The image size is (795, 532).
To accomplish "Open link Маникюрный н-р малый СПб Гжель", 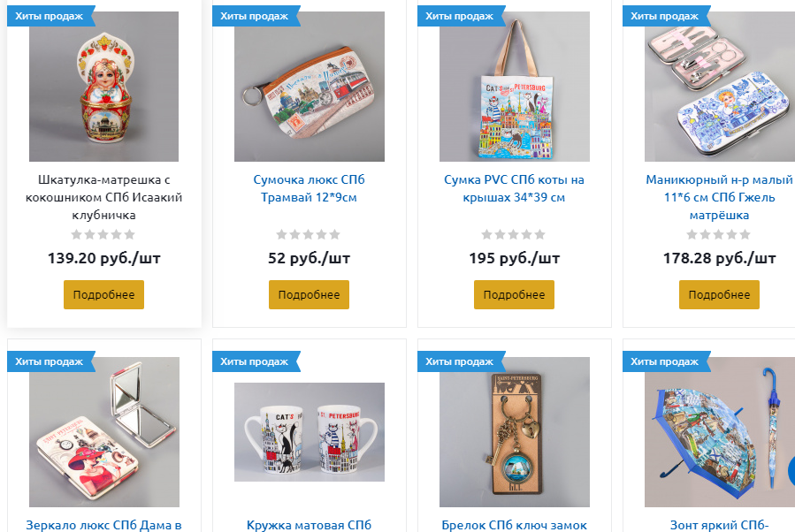I will tap(719, 197).
